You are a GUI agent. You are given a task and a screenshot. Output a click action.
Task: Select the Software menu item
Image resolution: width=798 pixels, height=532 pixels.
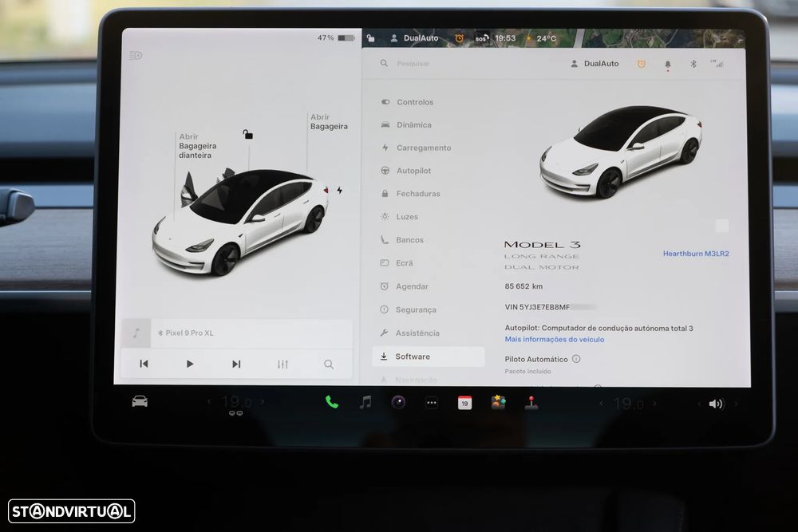pos(428,357)
